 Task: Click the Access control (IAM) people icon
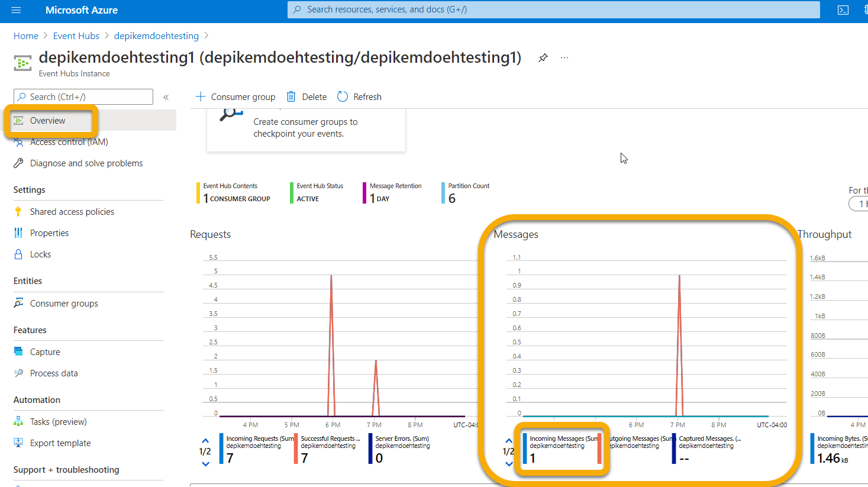[18, 142]
